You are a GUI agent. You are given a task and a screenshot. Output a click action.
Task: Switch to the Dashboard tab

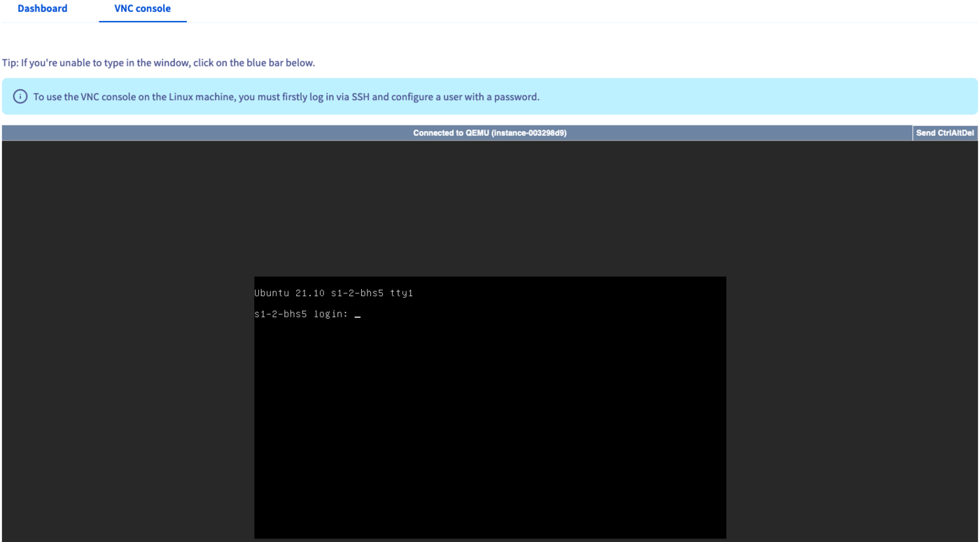click(42, 9)
